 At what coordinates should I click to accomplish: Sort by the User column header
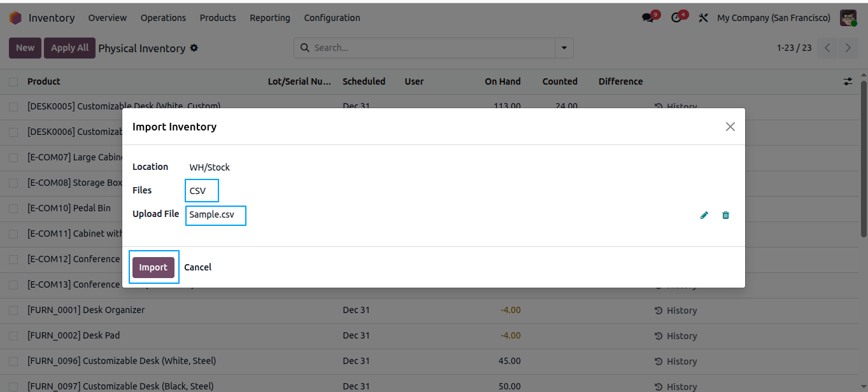coord(414,81)
